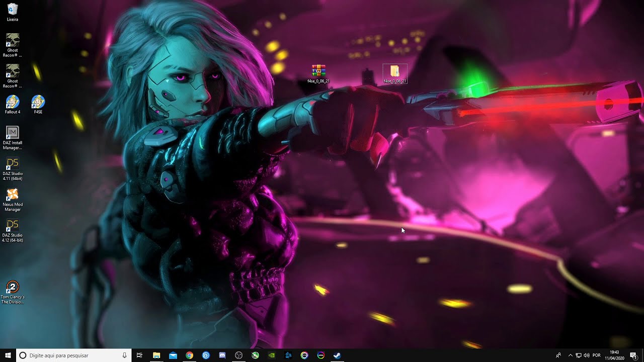Screen dimensions: 644x362
Task: Open the People icon in the tray
Action: tap(558, 355)
